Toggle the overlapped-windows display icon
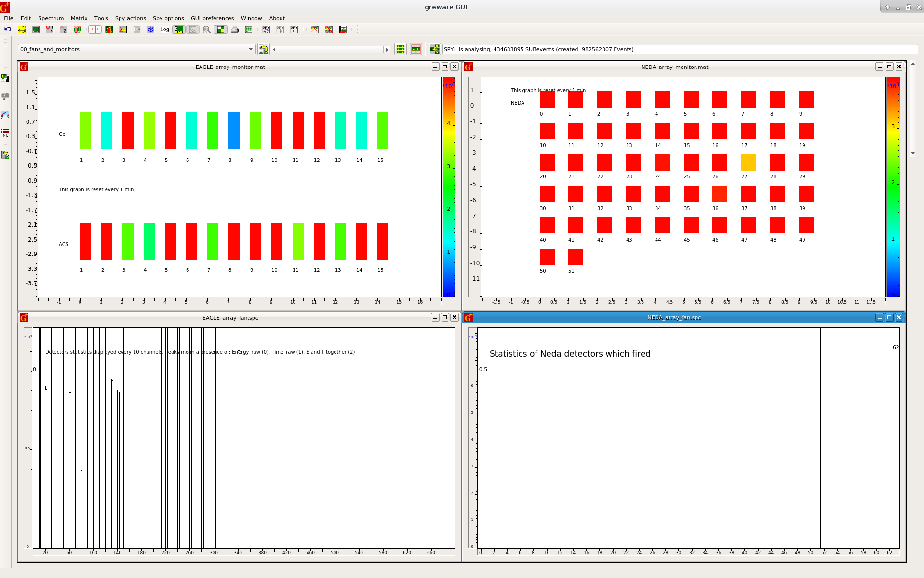 click(x=416, y=49)
